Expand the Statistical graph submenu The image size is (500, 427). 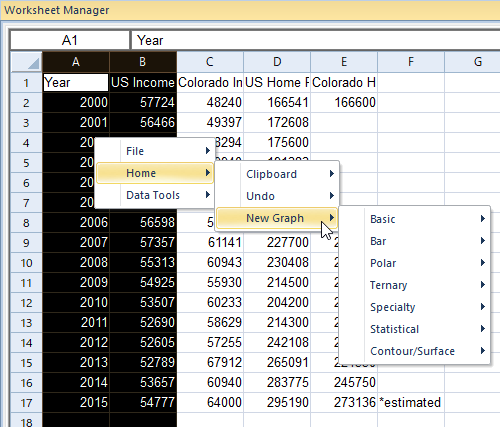(x=414, y=329)
